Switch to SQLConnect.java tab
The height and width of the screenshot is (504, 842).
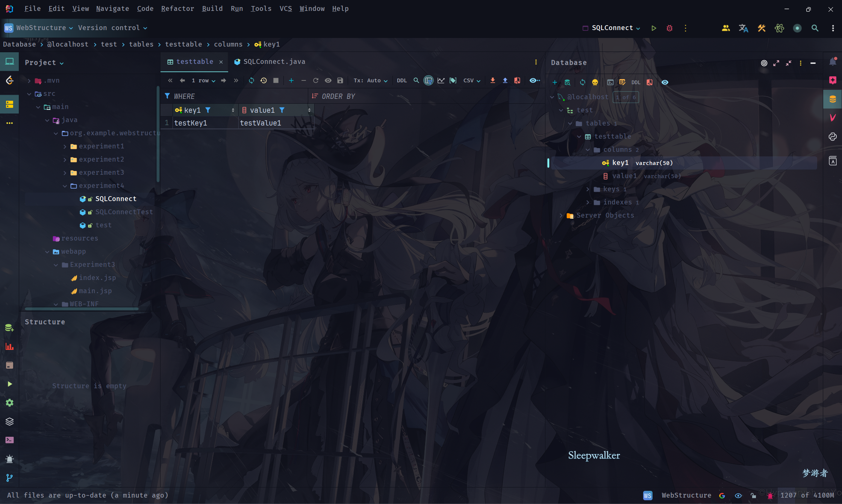pos(270,62)
